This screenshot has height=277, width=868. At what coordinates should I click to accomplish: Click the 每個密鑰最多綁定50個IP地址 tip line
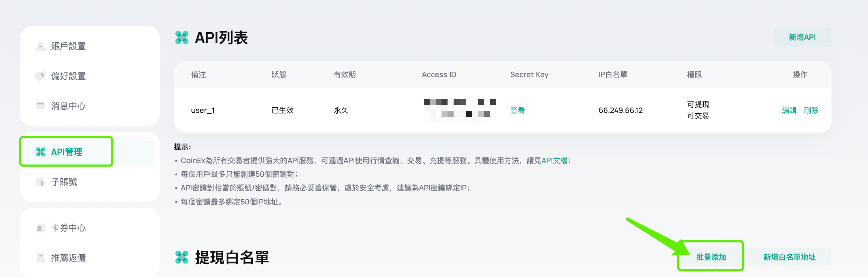(232, 202)
